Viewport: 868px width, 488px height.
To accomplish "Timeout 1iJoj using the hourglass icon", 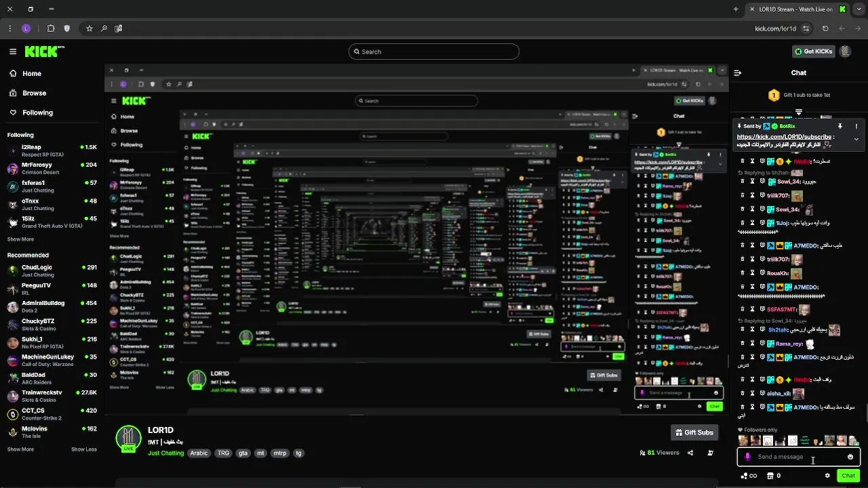I will click(752, 223).
